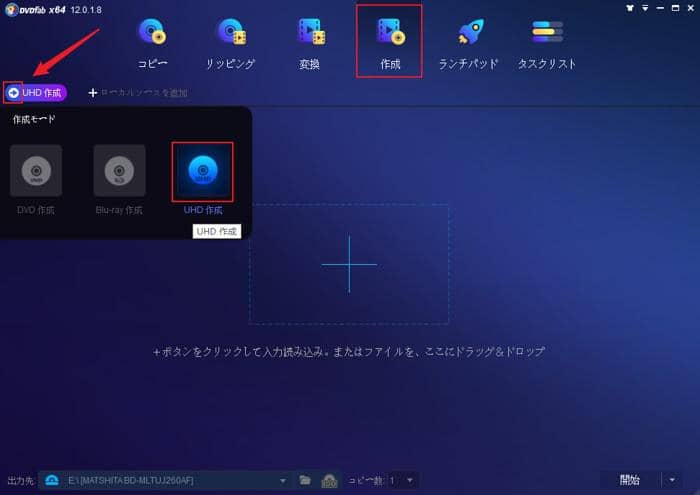
Task: Click the output folder icon
Action: coord(305,480)
